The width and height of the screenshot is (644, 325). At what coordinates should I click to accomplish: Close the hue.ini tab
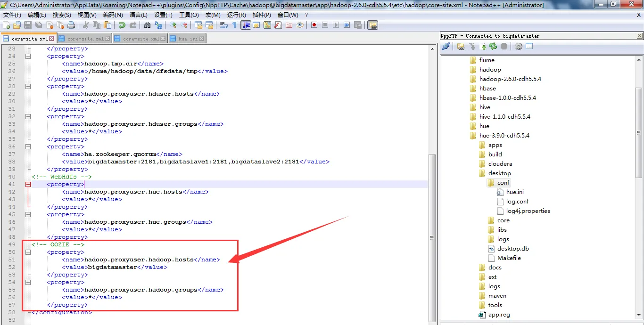coord(202,39)
